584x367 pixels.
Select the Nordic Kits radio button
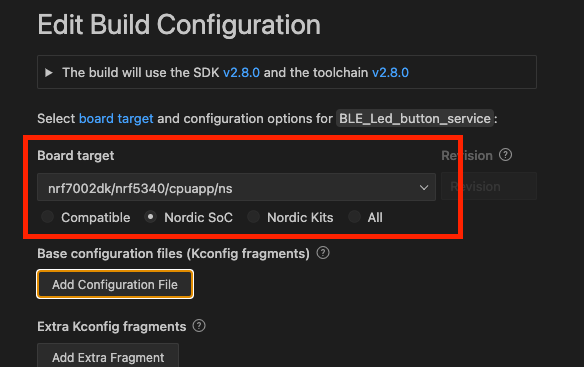pyautogui.click(x=253, y=216)
